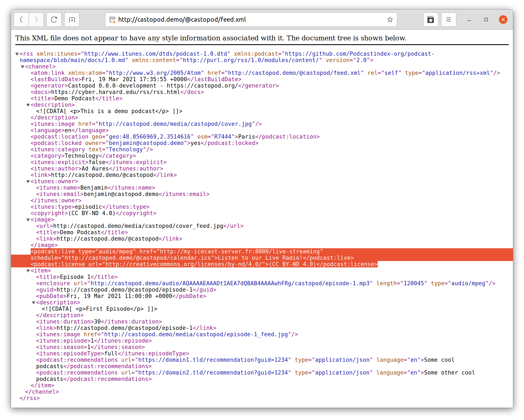Image resolution: width=524 pixels, height=420 pixels.
Task: Collapse the item element
Action: pyautogui.click(x=28, y=271)
